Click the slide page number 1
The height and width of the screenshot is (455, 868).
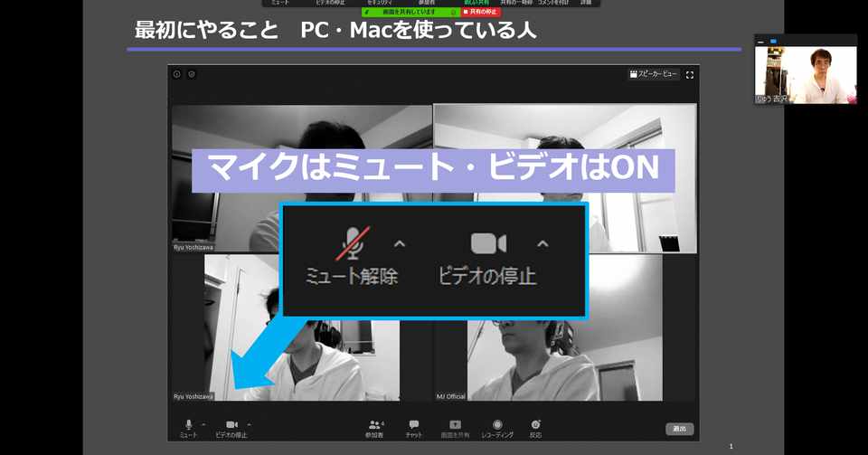[x=731, y=446]
